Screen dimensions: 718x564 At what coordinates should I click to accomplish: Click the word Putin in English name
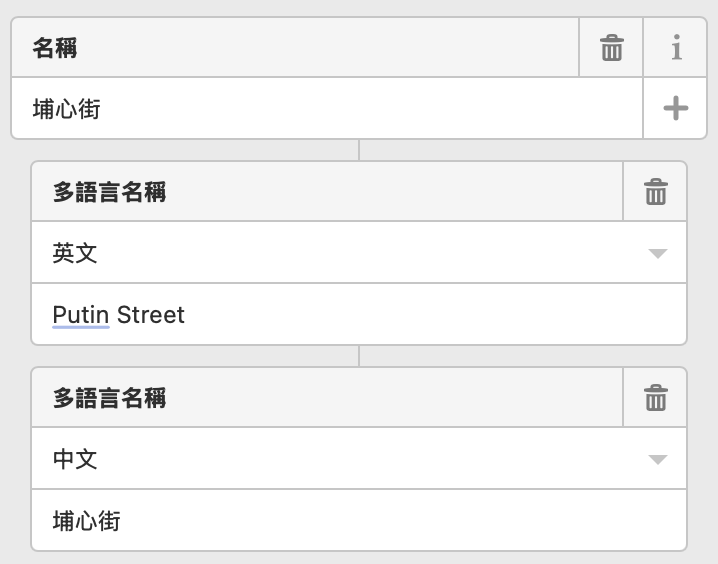point(81,315)
